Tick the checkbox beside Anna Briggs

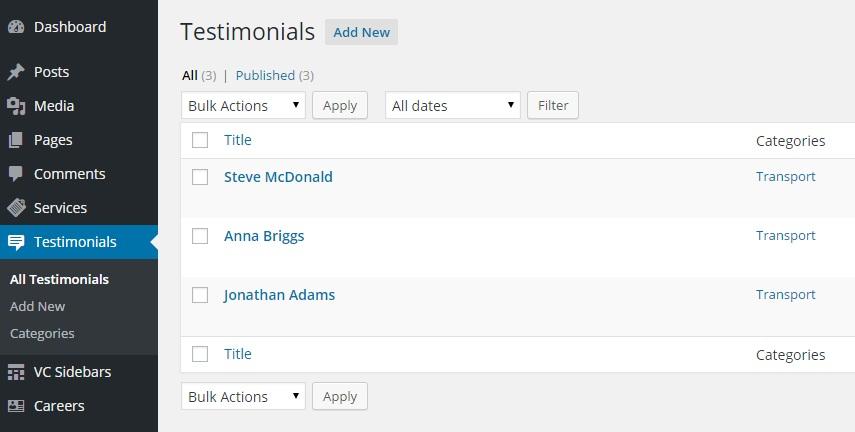(x=200, y=236)
